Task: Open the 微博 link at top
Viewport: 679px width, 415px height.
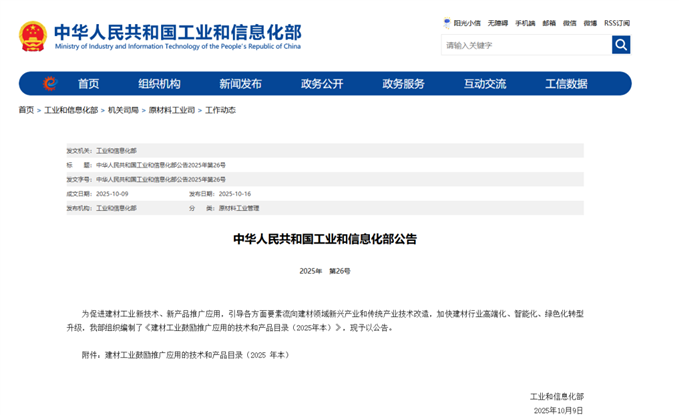Action: pyautogui.click(x=590, y=22)
